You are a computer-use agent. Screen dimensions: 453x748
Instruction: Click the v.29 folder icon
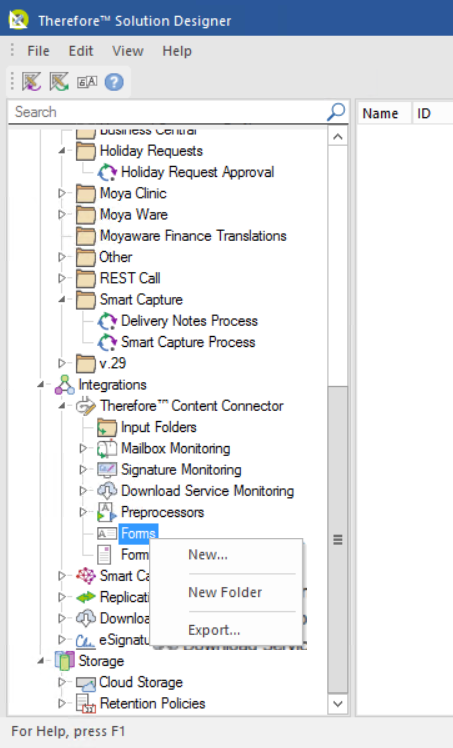86,364
